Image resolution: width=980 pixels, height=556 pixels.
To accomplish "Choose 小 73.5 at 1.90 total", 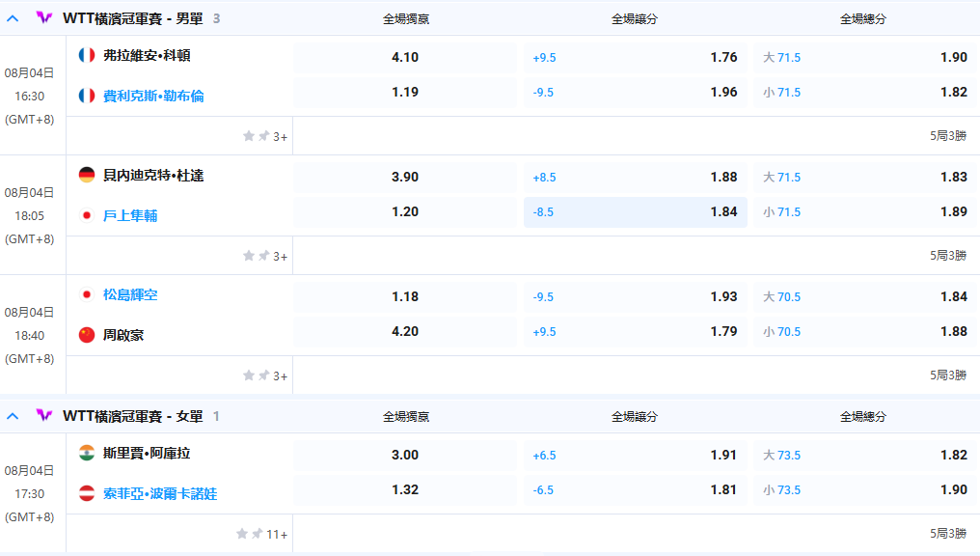I will (x=865, y=489).
